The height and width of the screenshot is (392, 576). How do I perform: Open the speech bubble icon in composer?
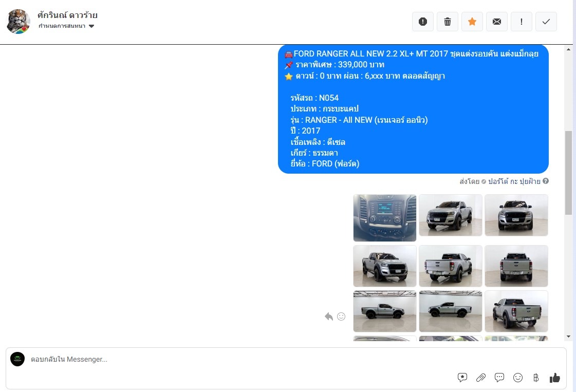[499, 377]
